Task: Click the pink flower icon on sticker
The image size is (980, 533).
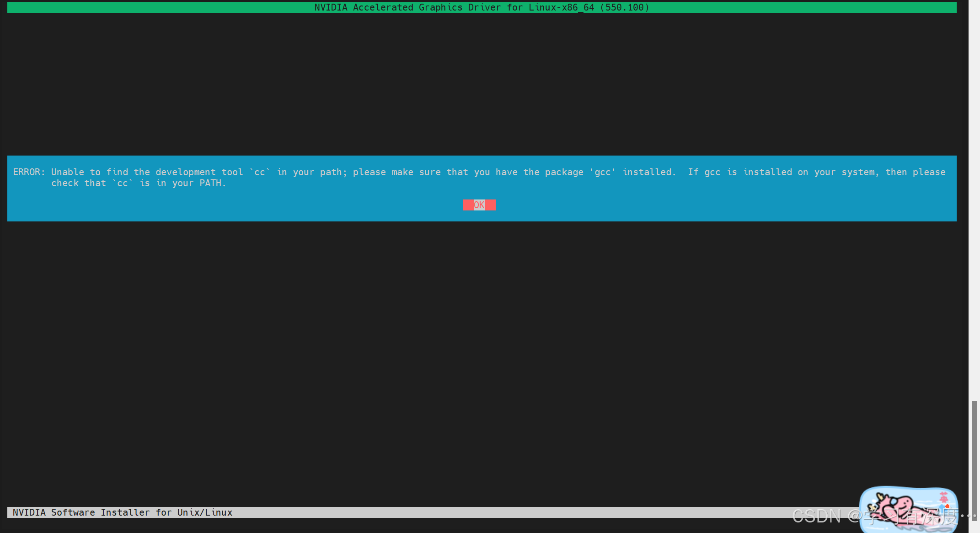Action: [943, 497]
